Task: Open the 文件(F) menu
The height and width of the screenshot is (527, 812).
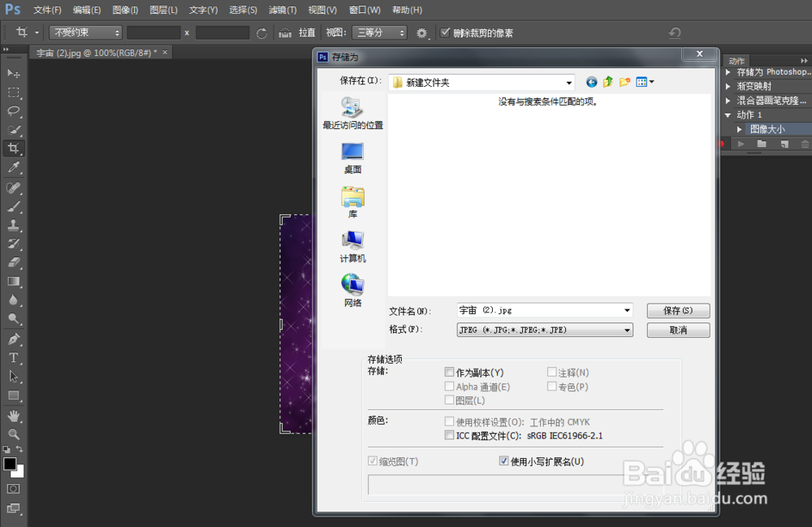Action: pos(47,10)
